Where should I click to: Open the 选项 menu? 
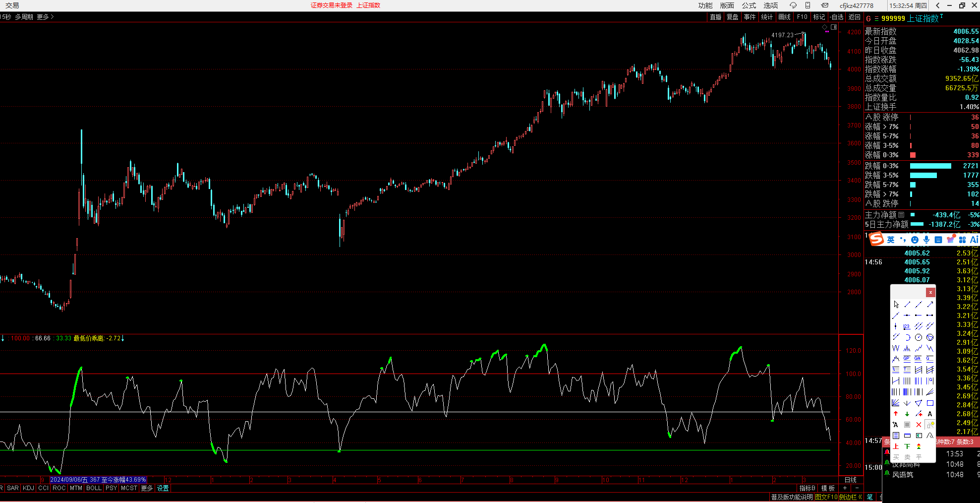point(770,5)
